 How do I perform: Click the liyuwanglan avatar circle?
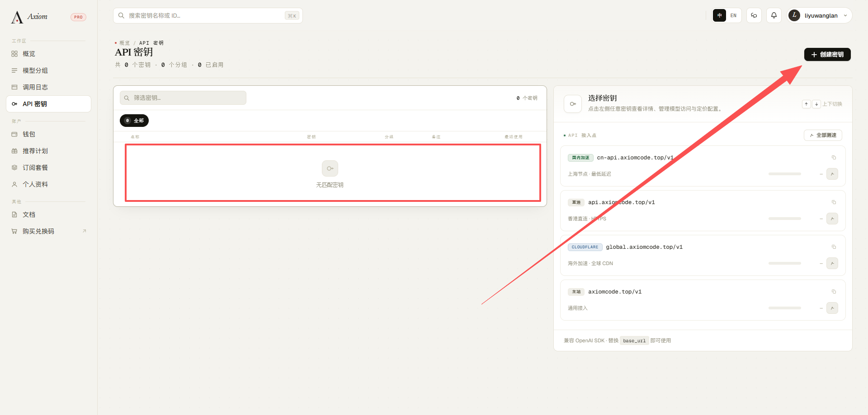794,15
